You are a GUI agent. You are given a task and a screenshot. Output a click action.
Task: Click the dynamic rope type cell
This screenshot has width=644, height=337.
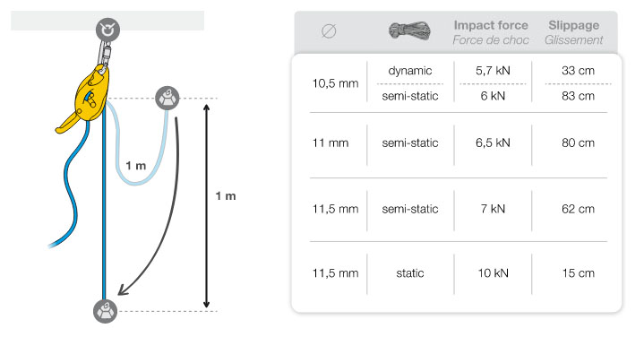410,71
